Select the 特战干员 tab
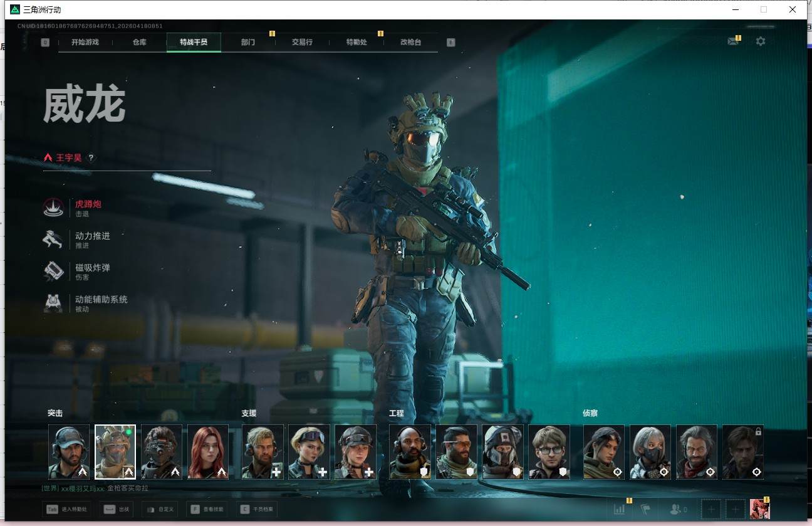This screenshot has height=526, width=812. pos(194,42)
